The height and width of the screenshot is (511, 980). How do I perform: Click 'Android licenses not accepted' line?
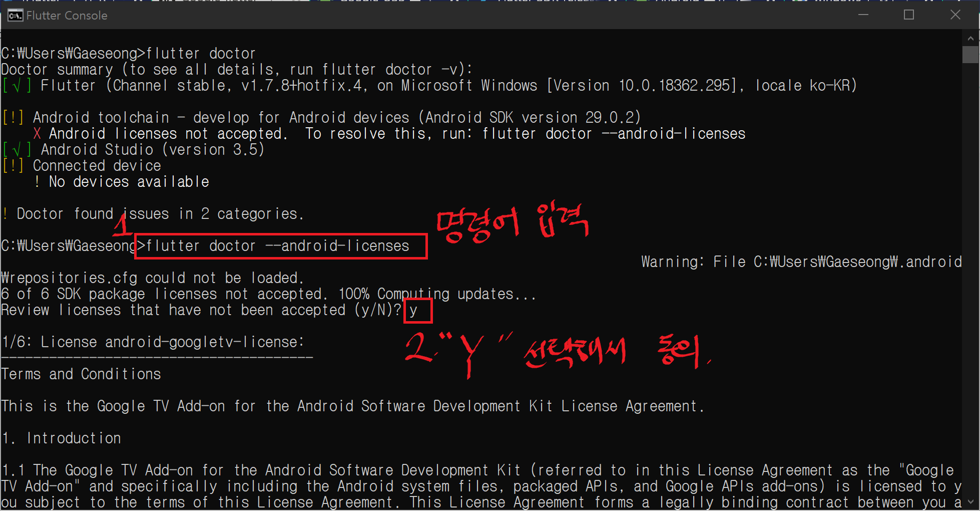389,134
